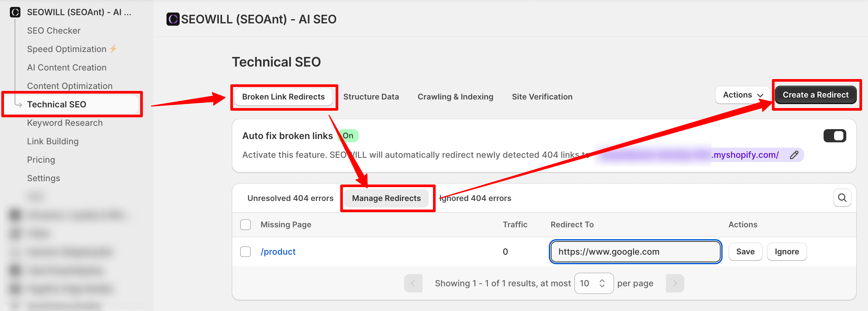Switch to Unresolved 404 errors tab
The height and width of the screenshot is (311, 868).
tap(290, 198)
